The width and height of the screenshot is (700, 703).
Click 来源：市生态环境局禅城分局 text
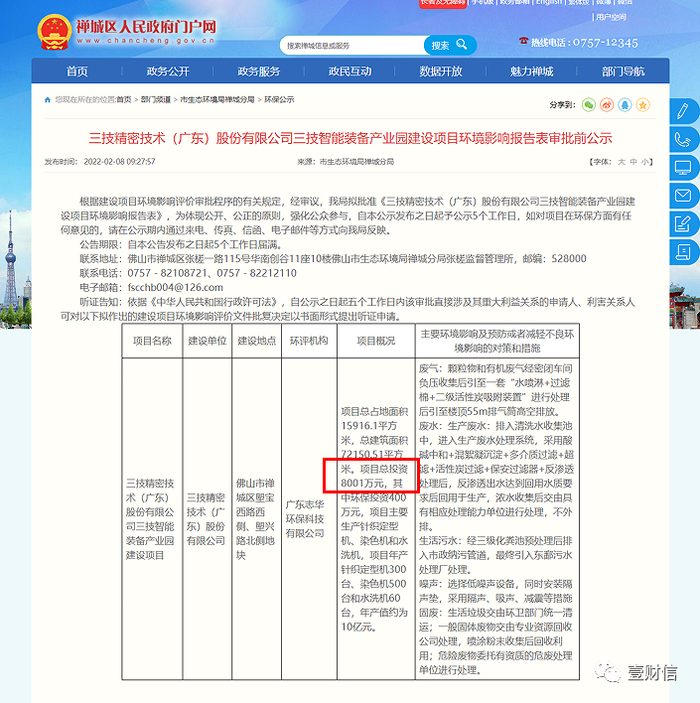[x=346, y=162]
